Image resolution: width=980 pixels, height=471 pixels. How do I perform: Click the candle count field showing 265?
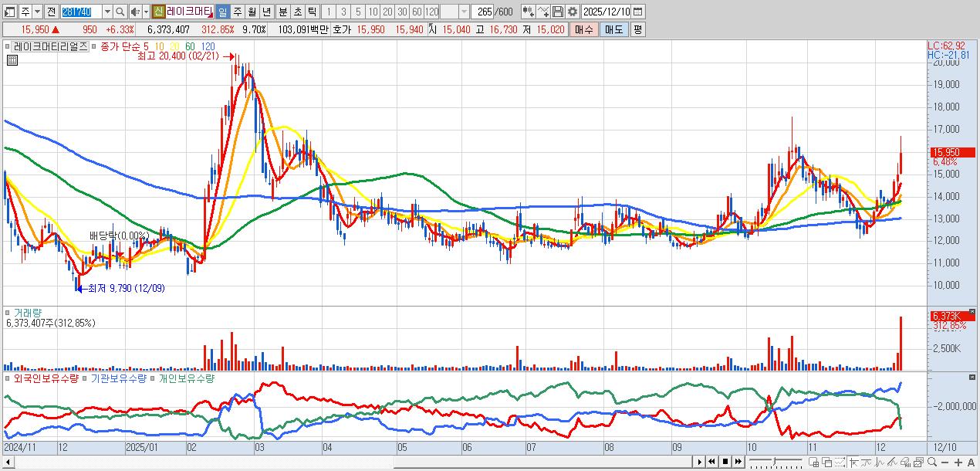point(484,12)
